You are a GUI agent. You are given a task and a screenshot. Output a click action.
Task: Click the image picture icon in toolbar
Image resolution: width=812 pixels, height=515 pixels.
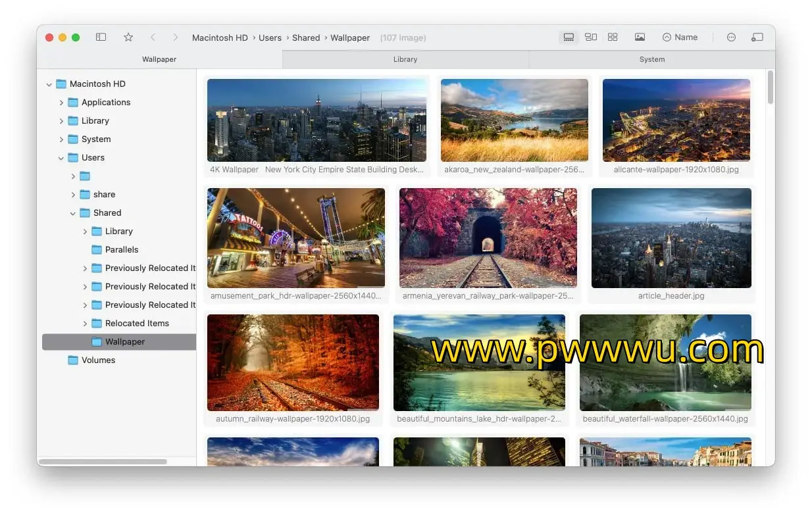[x=640, y=37]
